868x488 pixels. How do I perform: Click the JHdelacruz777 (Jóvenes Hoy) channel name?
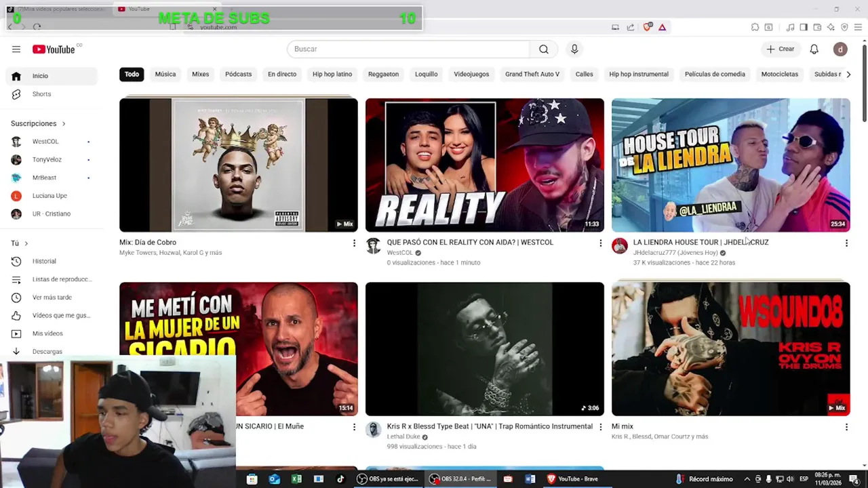[x=675, y=253]
